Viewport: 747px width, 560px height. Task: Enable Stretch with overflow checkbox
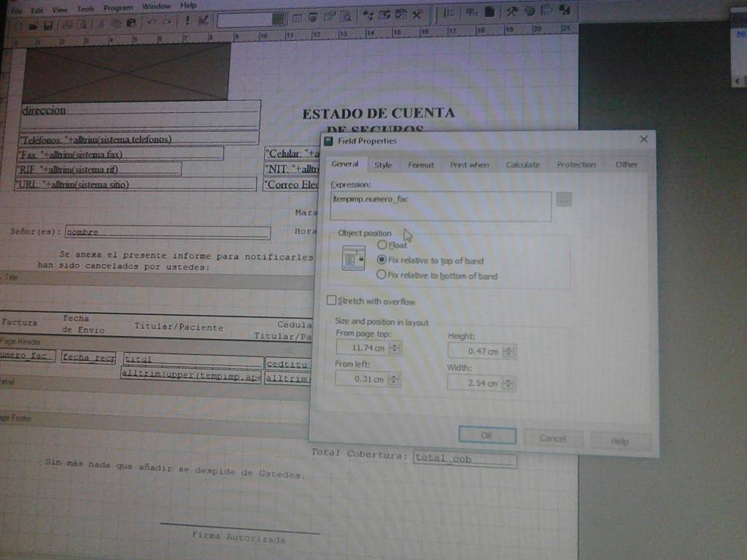coord(332,300)
